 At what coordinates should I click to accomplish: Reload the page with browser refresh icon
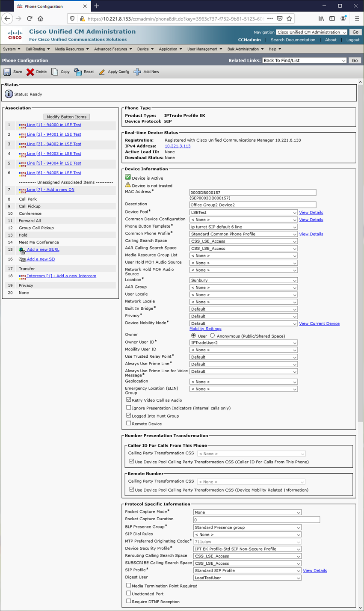[30, 19]
